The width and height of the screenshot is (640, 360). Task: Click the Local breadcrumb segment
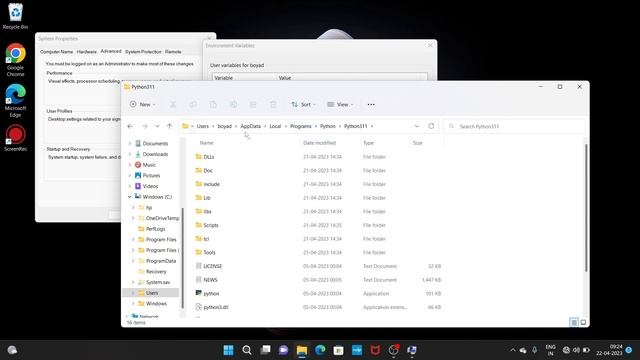coord(275,127)
